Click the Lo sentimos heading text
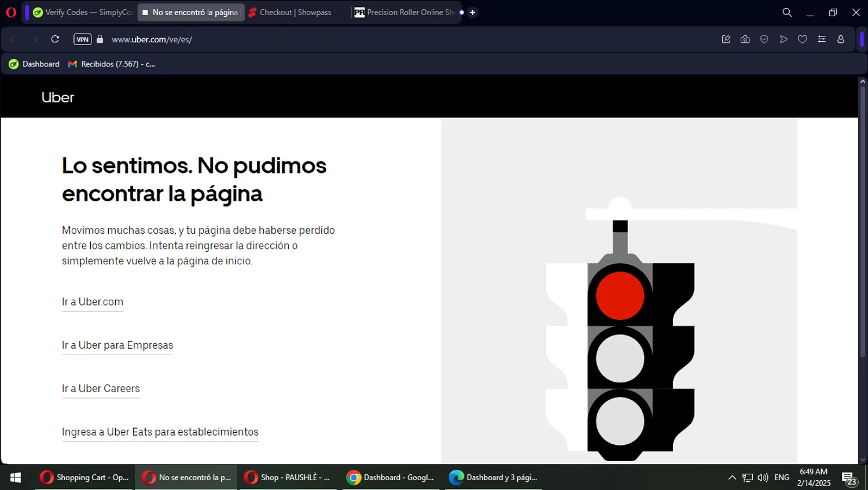The width and height of the screenshot is (868, 490). click(194, 179)
